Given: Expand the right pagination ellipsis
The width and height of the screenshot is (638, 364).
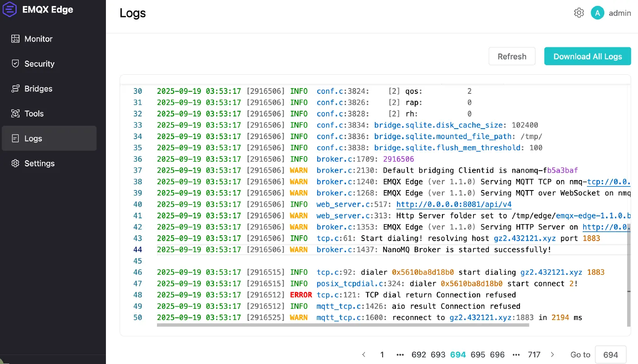Looking at the screenshot, I should pos(516,354).
